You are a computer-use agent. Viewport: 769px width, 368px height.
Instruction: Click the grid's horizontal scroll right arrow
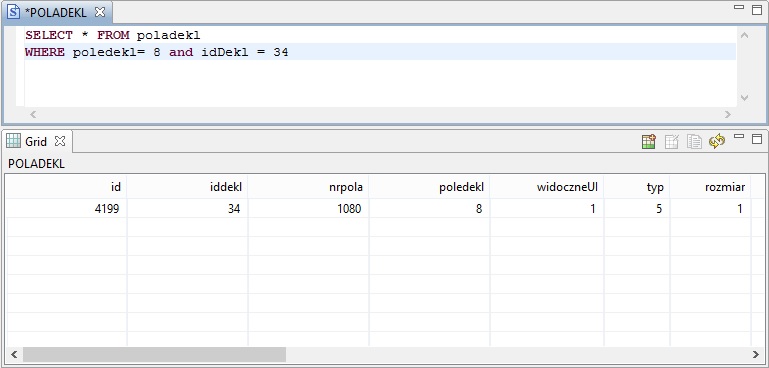[x=756, y=354]
